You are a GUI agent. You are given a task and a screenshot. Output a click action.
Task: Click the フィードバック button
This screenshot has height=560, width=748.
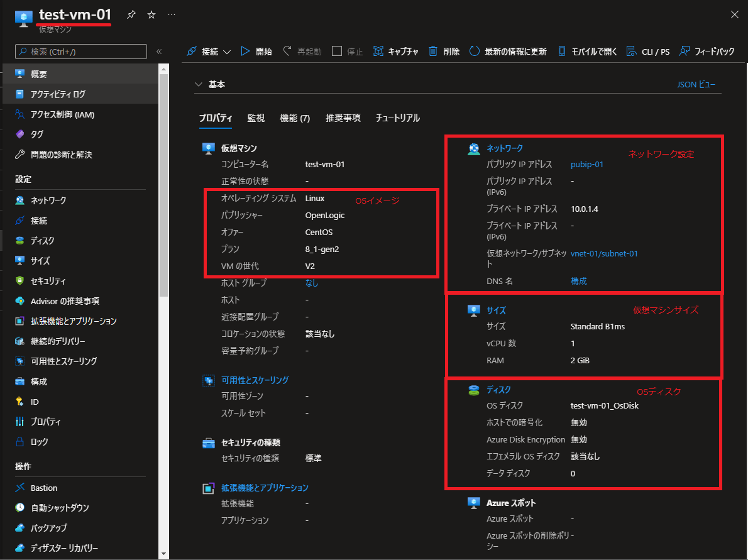(x=707, y=52)
